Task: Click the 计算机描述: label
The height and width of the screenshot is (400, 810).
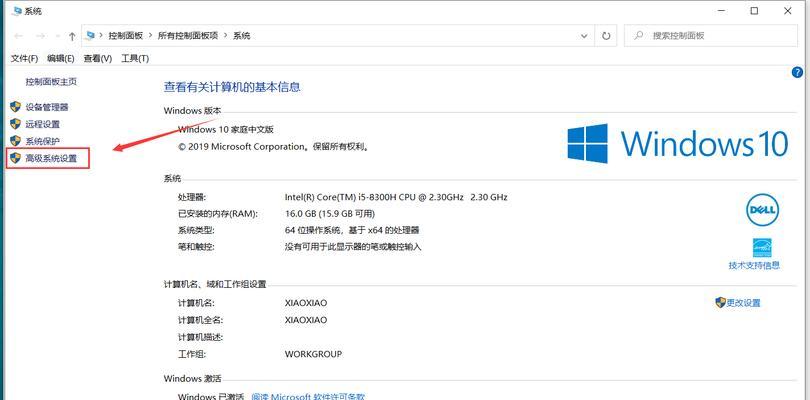Action: [200, 337]
